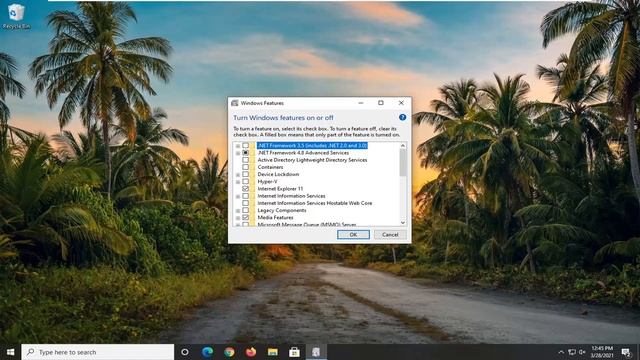Check the .NET Framework 3.5 checkbox
Screen dimensions: 640x360
(245, 146)
